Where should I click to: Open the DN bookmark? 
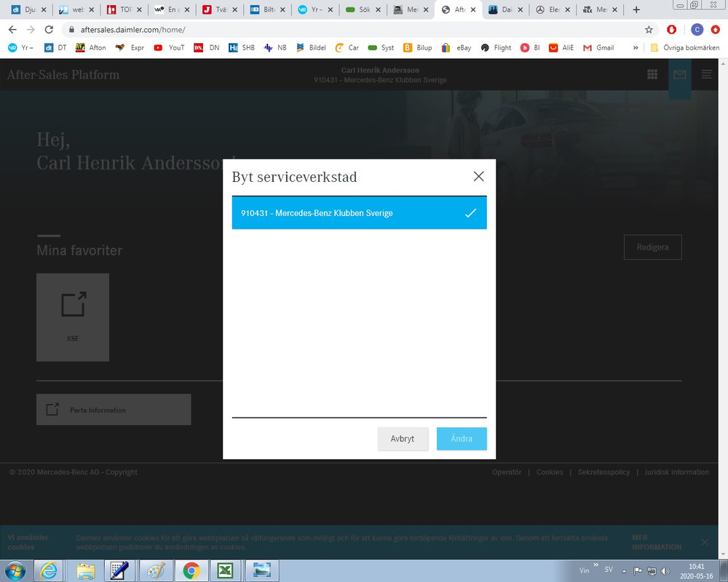207,47
